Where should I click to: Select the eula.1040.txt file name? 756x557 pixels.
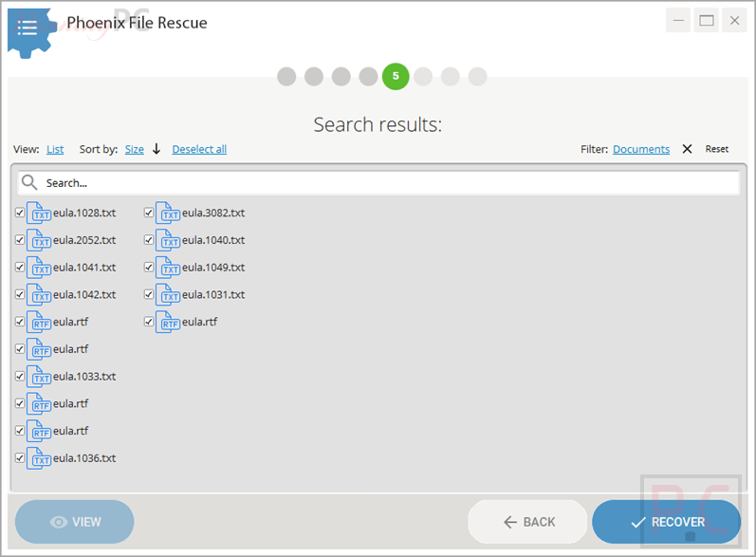pyautogui.click(x=213, y=240)
